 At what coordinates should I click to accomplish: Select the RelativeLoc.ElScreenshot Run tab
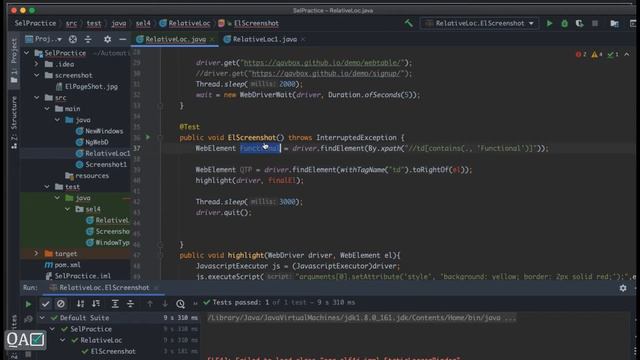pyautogui.click(x=104, y=287)
